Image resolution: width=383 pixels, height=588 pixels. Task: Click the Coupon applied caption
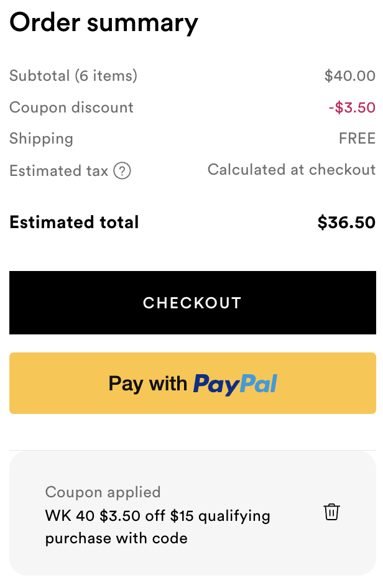coord(103,492)
